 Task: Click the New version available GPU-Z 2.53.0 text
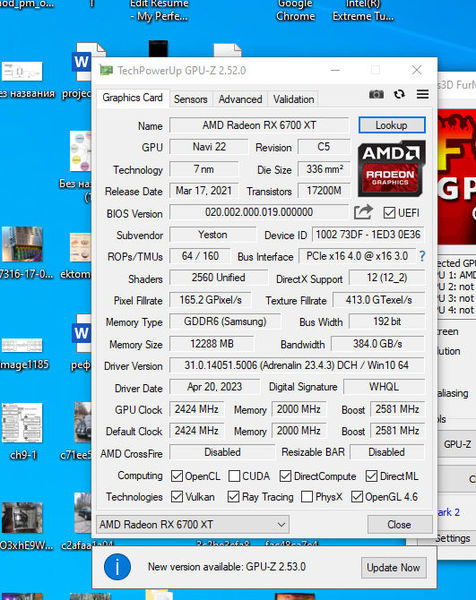point(227,567)
